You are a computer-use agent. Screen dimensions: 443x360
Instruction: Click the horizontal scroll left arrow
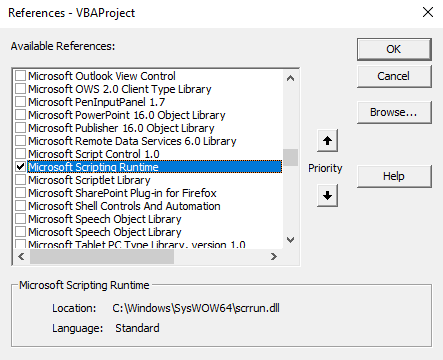point(21,256)
